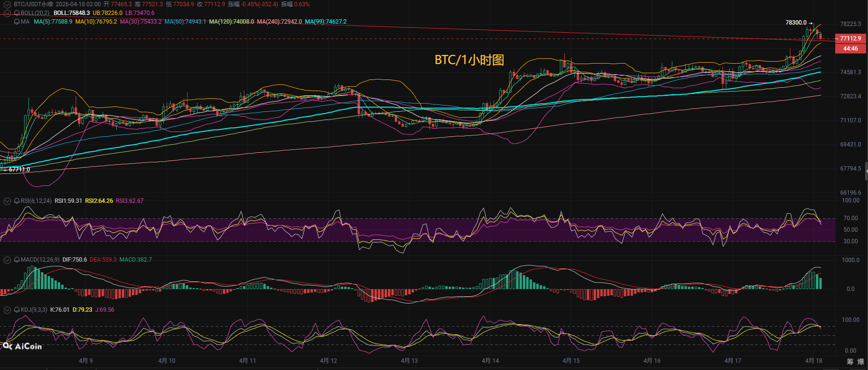The image size is (868, 370).
Task: Collapse the KDJ indicator panel
Action: pos(7,310)
